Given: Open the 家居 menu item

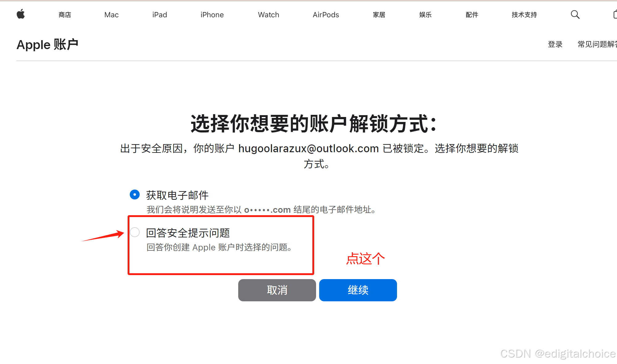Looking at the screenshot, I should (x=379, y=15).
